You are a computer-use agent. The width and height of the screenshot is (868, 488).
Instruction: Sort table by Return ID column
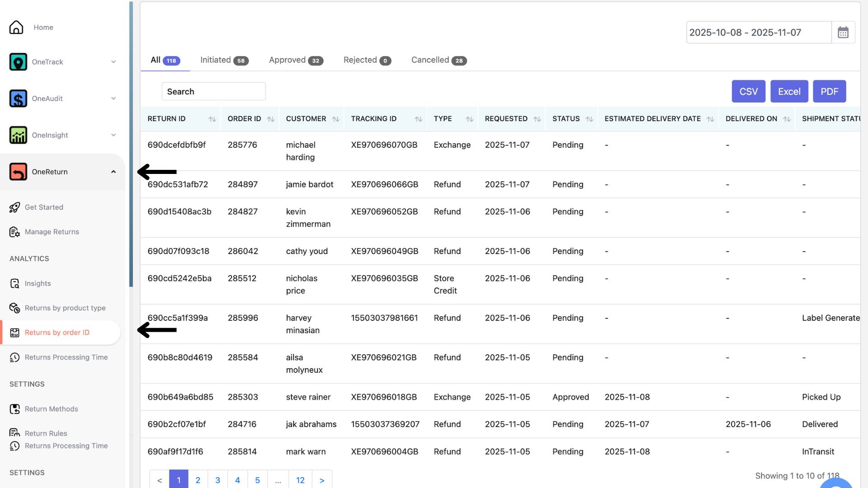tap(212, 119)
